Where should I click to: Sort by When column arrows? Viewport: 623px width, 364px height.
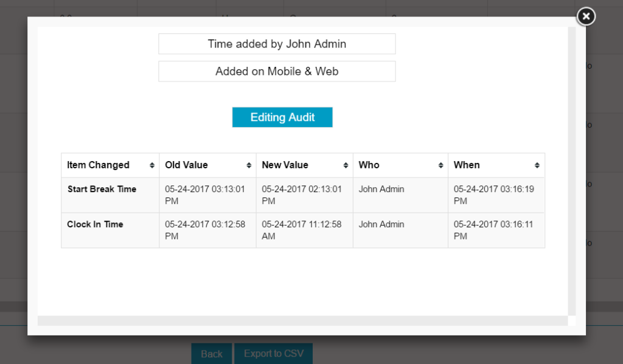[537, 165]
